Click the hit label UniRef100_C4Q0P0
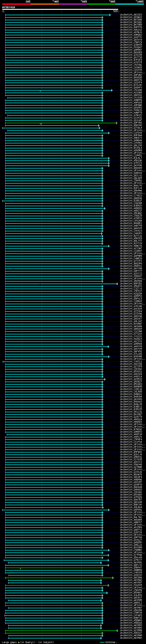 tap(131, 233)
